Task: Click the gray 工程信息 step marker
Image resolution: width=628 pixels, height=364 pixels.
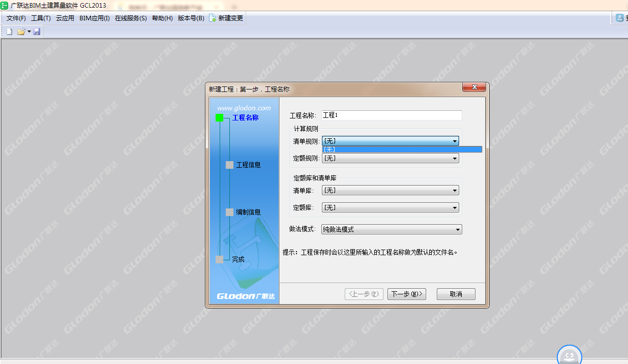Action: pyautogui.click(x=229, y=165)
